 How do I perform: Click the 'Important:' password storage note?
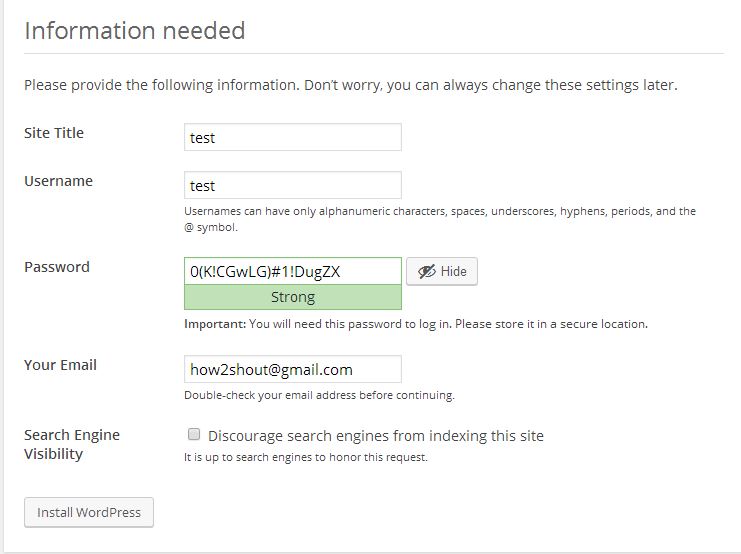click(416, 324)
